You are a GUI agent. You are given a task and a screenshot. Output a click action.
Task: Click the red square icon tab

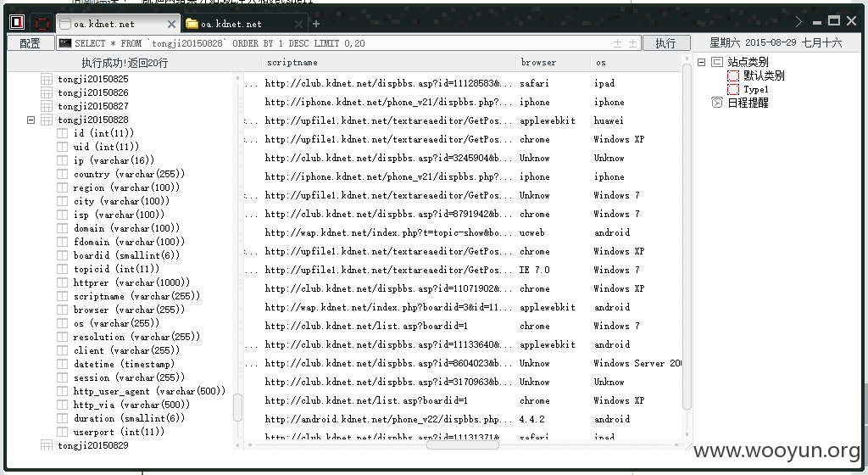click(x=42, y=23)
